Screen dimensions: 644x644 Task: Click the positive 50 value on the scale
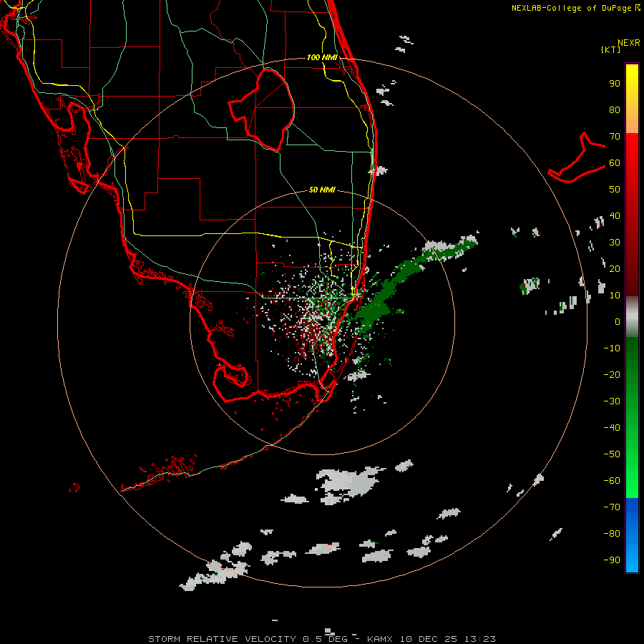pyautogui.click(x=615, y=190)
